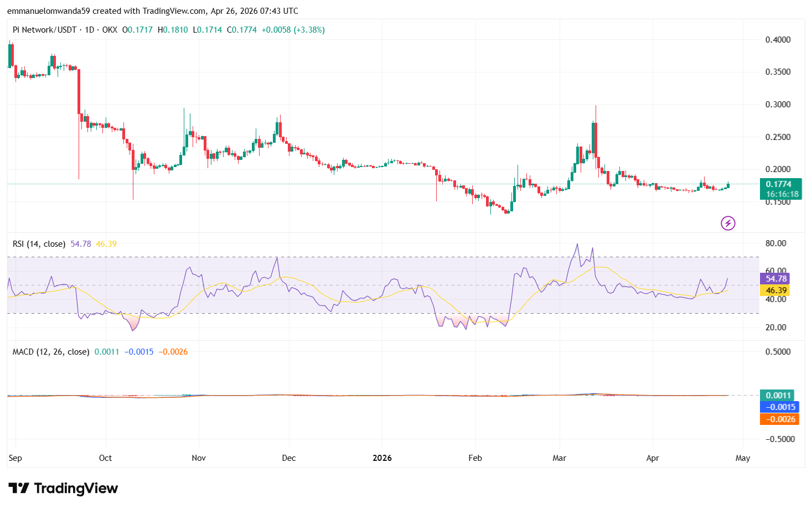Click the yellow 46.39 RSI axis tag

pos(776,290)
